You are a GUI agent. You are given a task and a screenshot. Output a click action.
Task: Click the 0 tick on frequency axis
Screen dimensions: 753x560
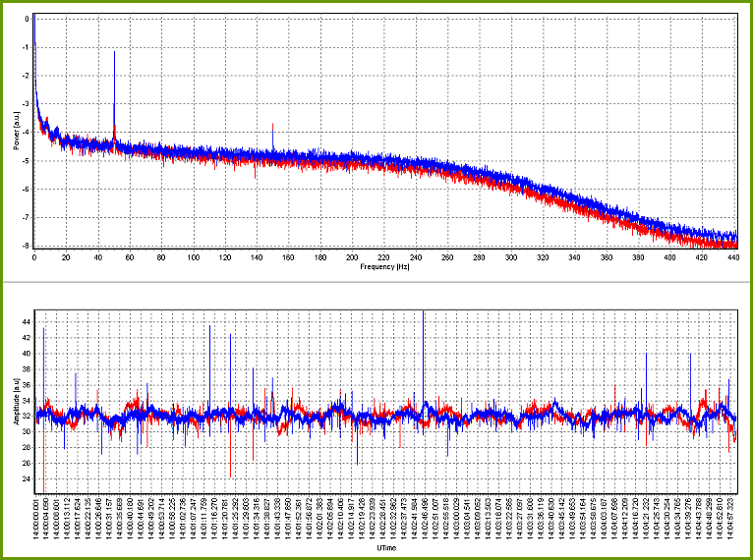coord(34,257)
